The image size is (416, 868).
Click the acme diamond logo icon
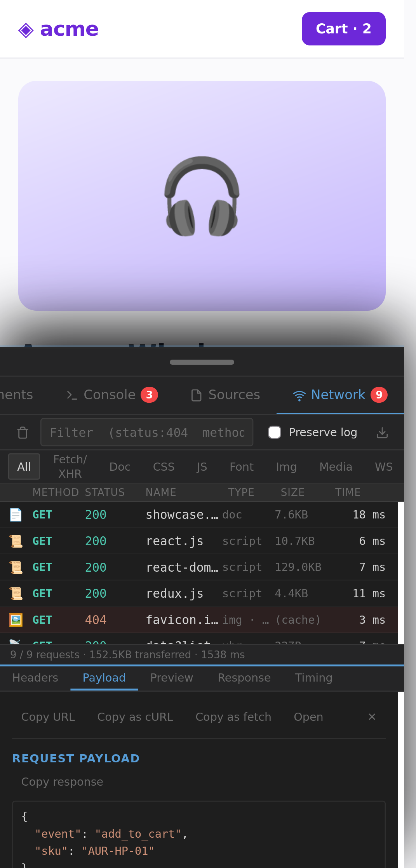(x=26, y=30)
